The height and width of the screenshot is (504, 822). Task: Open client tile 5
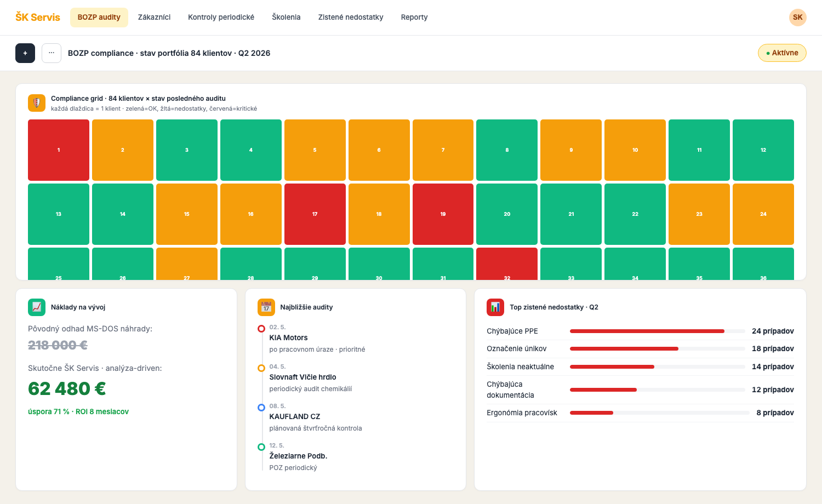click(315, 150)
